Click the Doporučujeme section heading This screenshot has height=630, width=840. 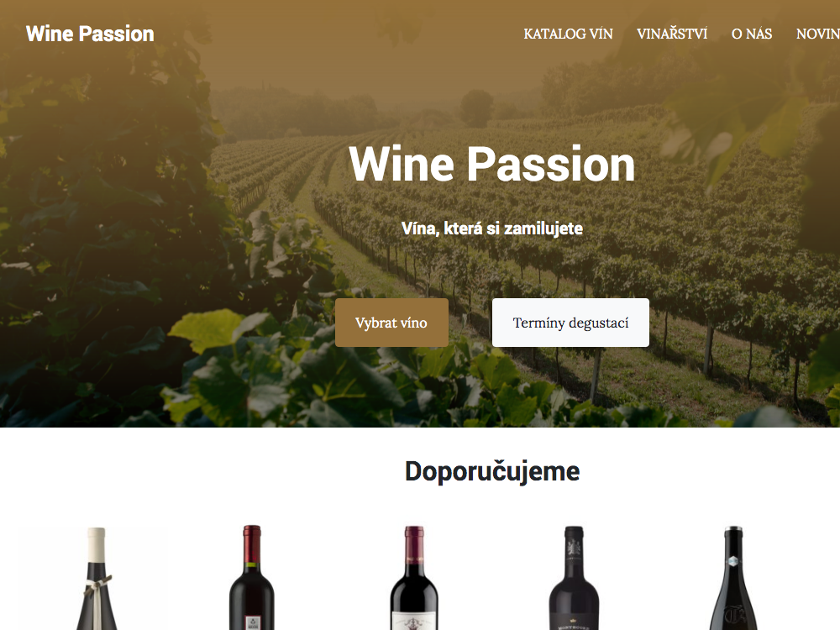click(x=492, y=471)
